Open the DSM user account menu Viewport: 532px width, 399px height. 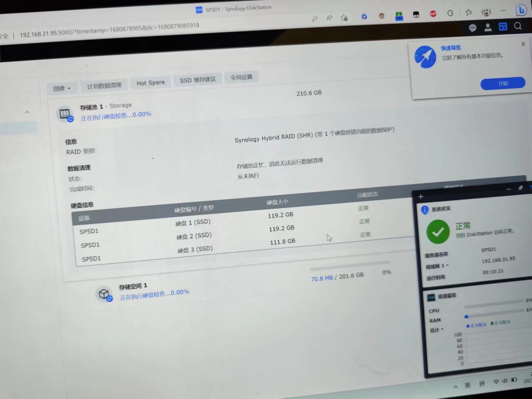pos(488,27)
